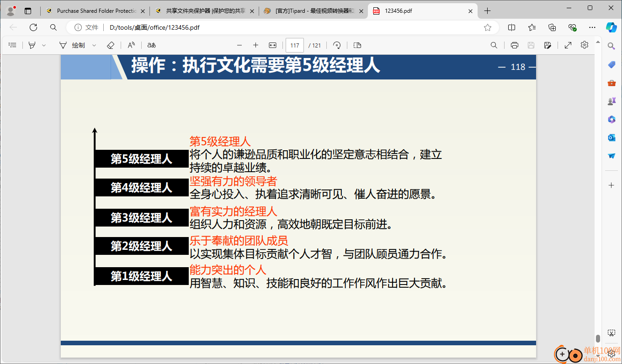Zoom in the PDF with the plus button

pyautogui.click(x=255, y=45)
